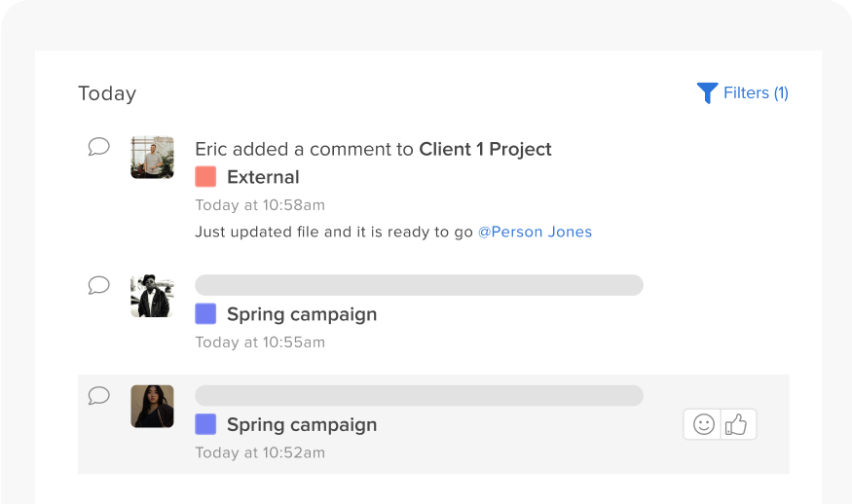Click the avatar of the woman with dark hair
Image resolution: width=852 pixels, height=504 pixels.
(152, 407)
